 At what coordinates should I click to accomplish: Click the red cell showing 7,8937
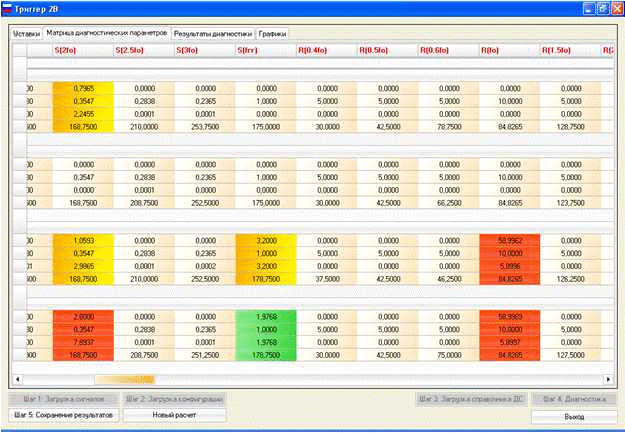pyautogui.click(x=83, y=341)
